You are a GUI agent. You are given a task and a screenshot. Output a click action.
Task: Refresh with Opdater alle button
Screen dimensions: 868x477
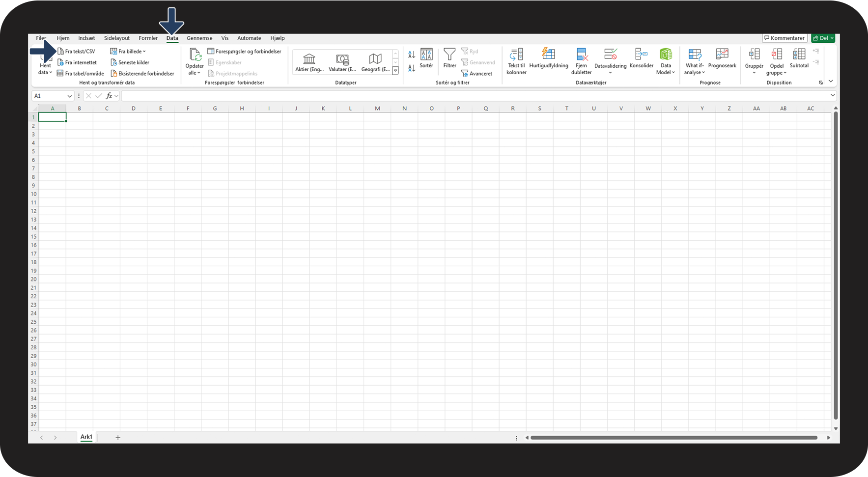(x=195, y=61)
